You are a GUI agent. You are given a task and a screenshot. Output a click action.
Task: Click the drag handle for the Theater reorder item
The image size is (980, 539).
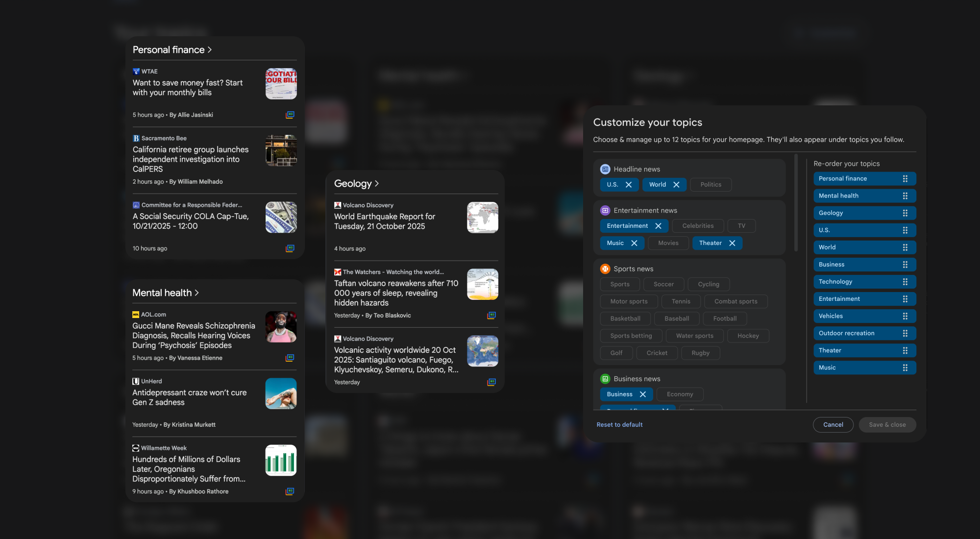tap(905, 350)
